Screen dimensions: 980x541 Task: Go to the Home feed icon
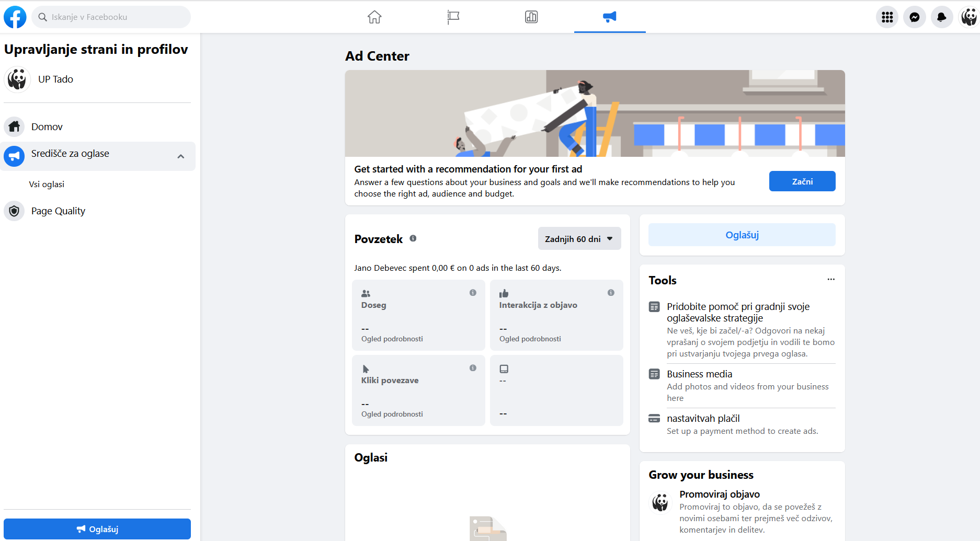(x=374, y=17)
